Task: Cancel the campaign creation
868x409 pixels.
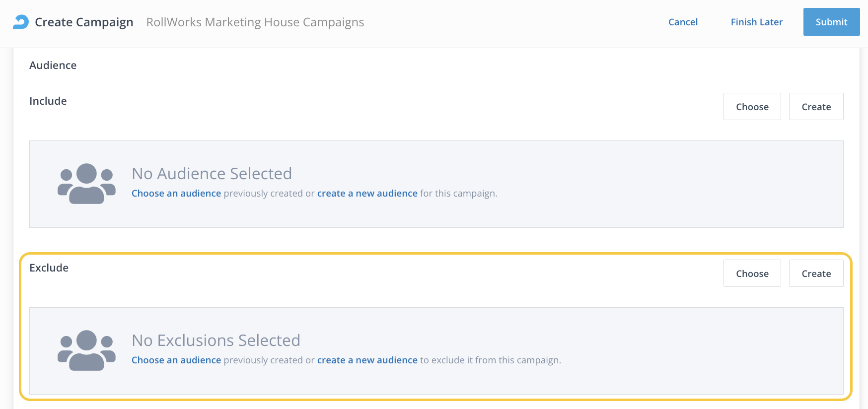Action: point(683,22)
